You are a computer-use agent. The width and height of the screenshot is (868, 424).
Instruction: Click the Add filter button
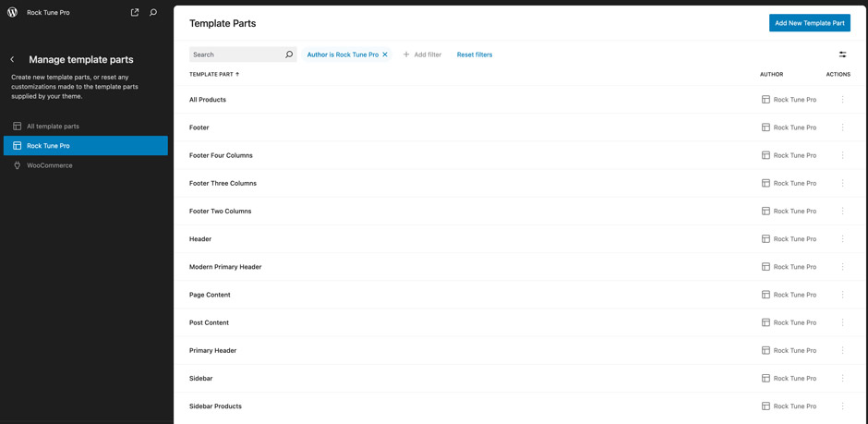pyautogui.click(x=422, y=55)
